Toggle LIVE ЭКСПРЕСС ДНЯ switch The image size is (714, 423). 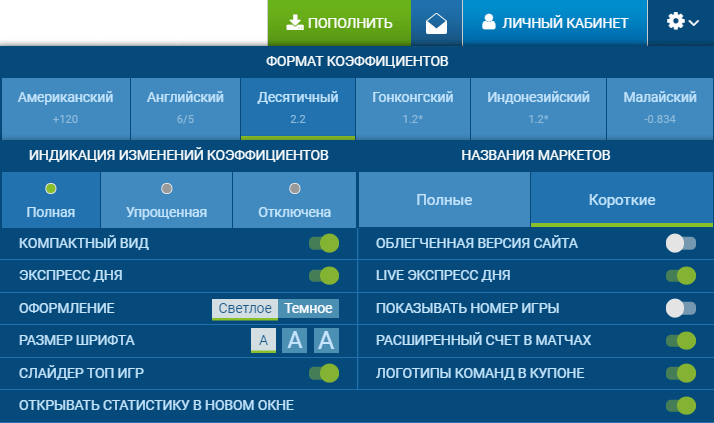[681, 275]
